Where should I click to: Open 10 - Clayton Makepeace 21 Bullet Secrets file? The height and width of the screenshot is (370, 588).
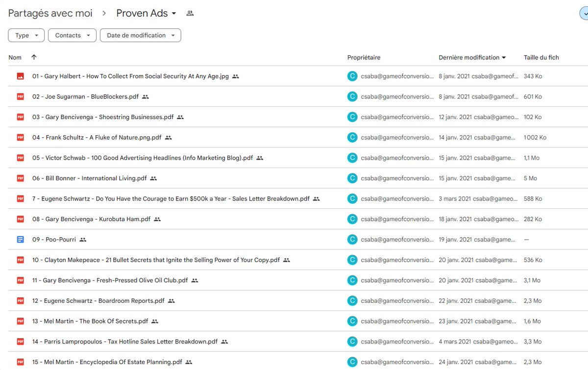coord(156,260)
